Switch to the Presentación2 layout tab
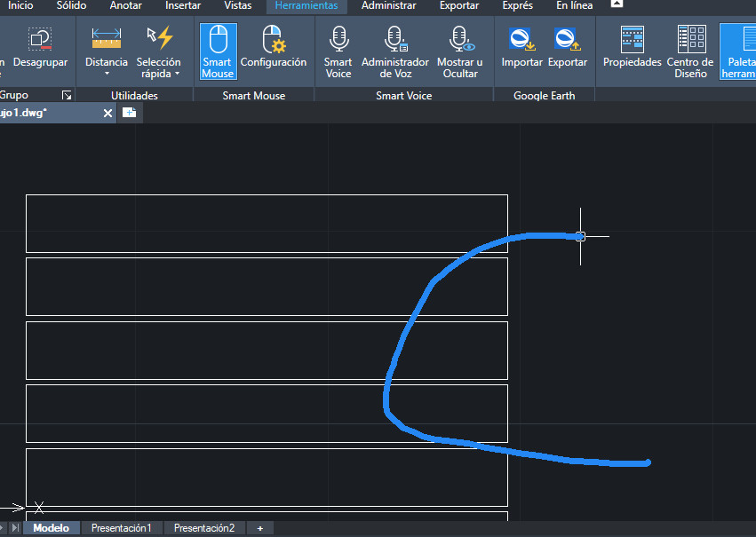The height and width of the screenshot is (537, 756). tap(204, 528)
